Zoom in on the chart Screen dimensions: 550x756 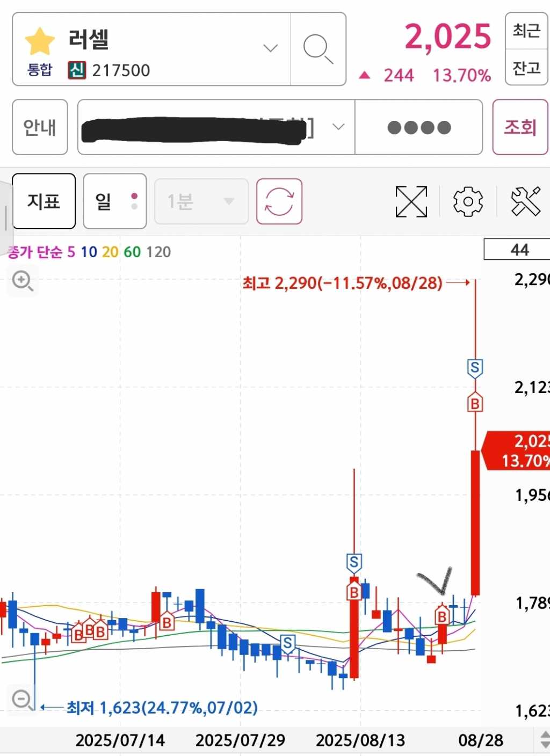point(23,280)
